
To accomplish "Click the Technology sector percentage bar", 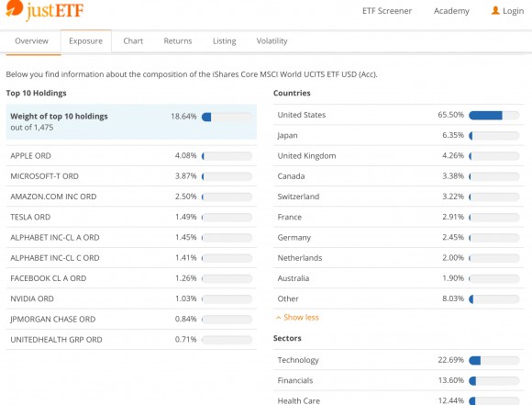I will [x=494, y=360].
